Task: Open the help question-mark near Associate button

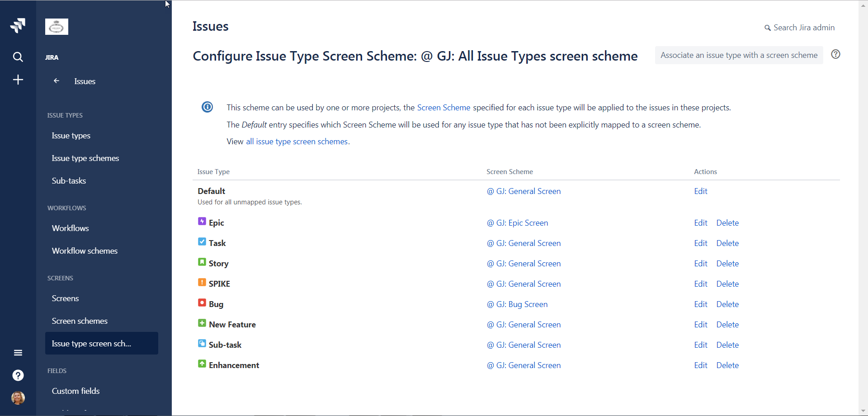Action: pyautogui.click(x=835, y=54)
